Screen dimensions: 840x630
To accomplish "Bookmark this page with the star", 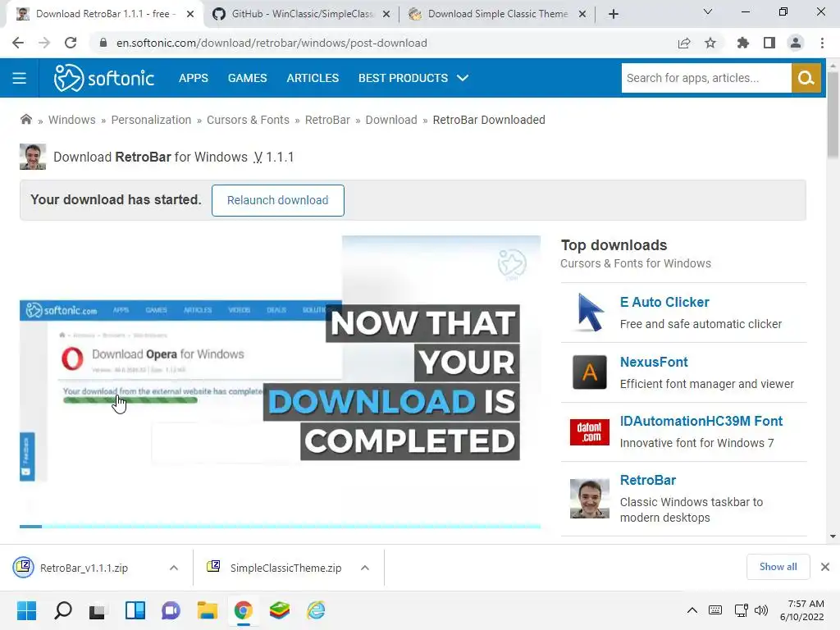I will pos(710,43).
